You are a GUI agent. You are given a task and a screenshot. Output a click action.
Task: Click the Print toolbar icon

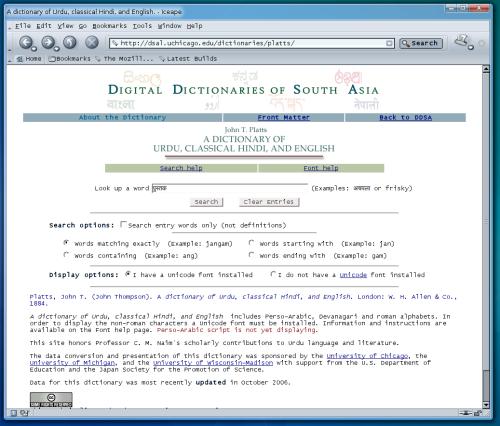click(462, 41)
